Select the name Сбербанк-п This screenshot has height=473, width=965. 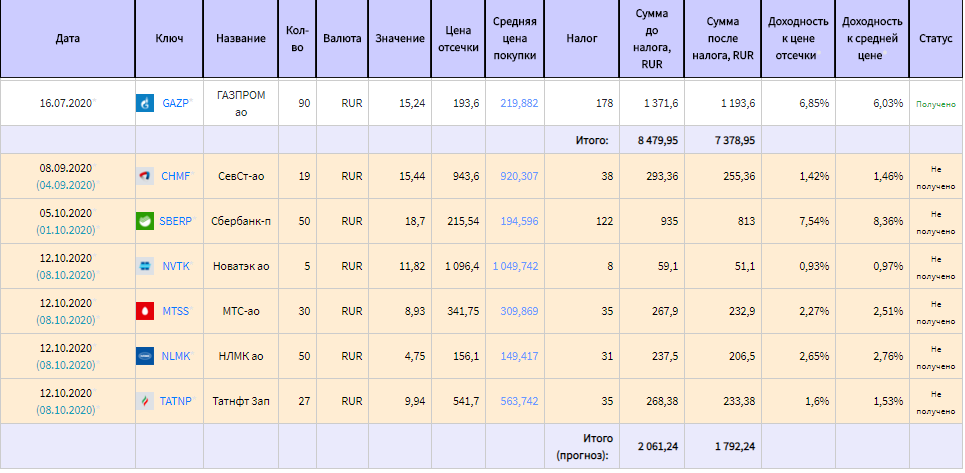click(241, 221)
